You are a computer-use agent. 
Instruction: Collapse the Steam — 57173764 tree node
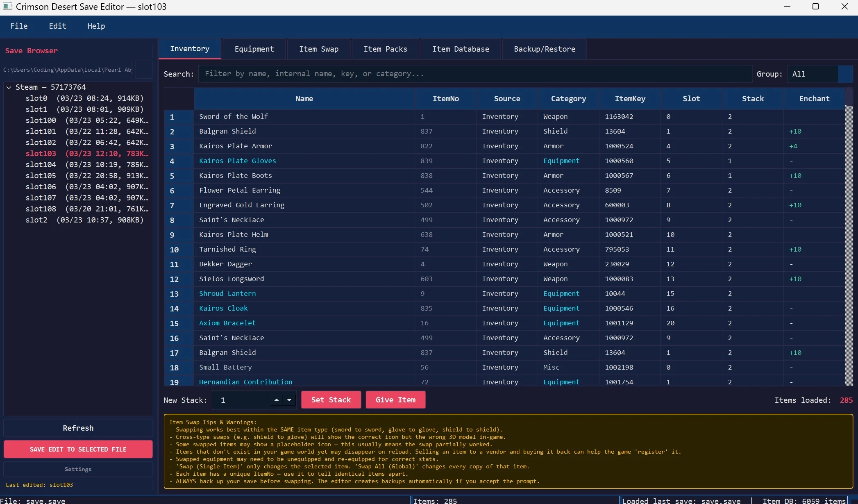9,87
